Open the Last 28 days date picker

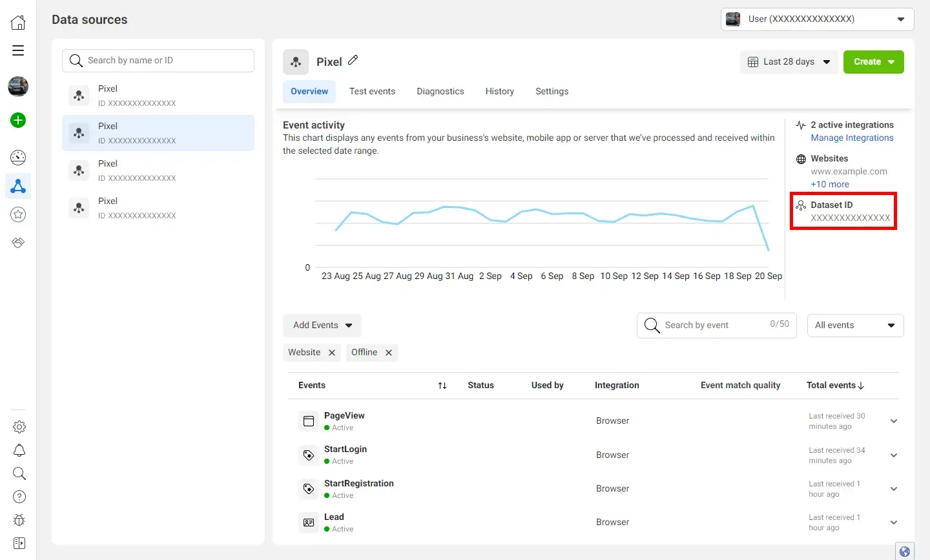tap(789, 62)
